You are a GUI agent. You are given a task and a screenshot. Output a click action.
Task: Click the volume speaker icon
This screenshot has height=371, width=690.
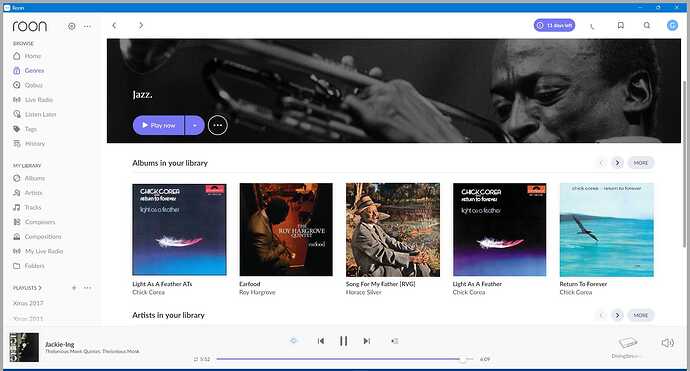pyautogui.click(x=668, y=343)
